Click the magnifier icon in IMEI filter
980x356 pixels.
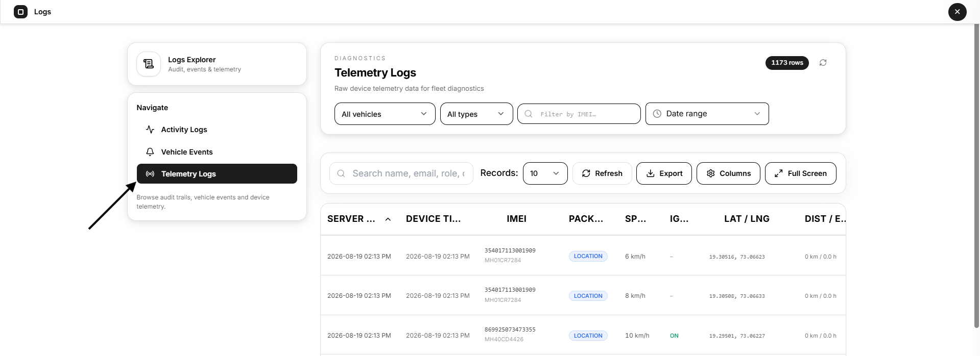[x=529, y=114]
